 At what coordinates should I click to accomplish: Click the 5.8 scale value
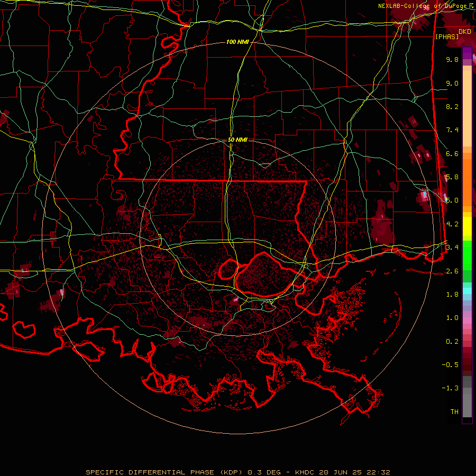(x=452, y=177)
